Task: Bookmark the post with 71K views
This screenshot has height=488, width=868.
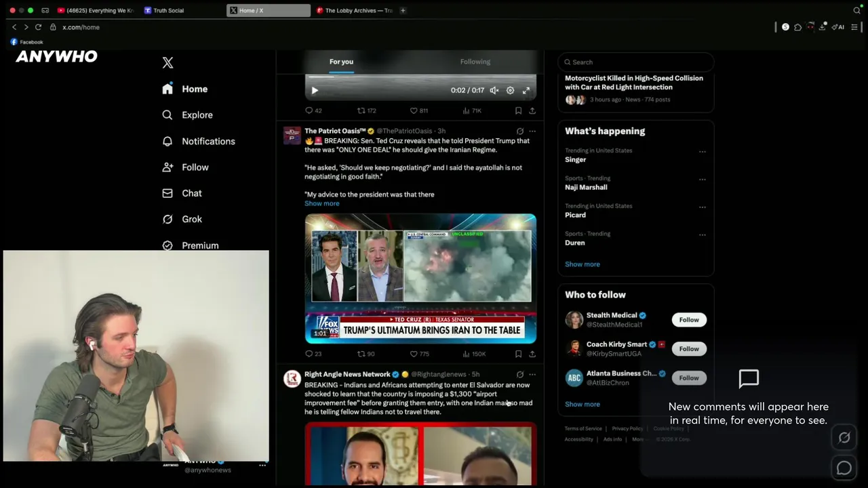Action: coord(518,110)
